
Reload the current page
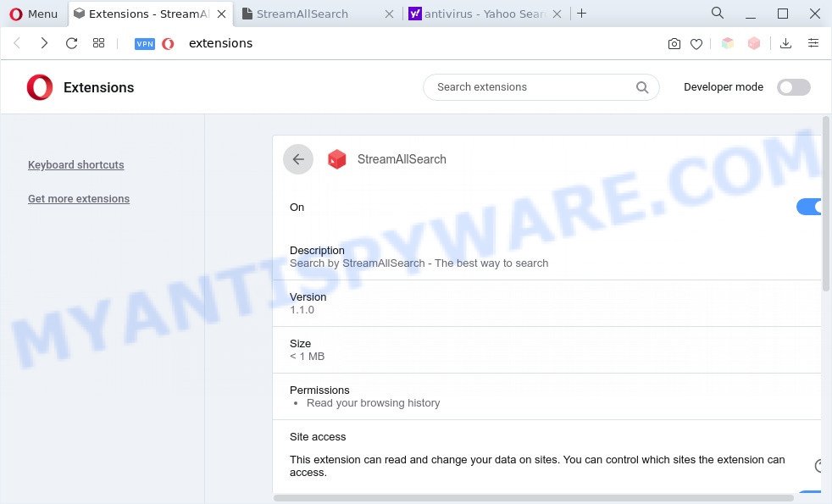click(x=72, y=43)
